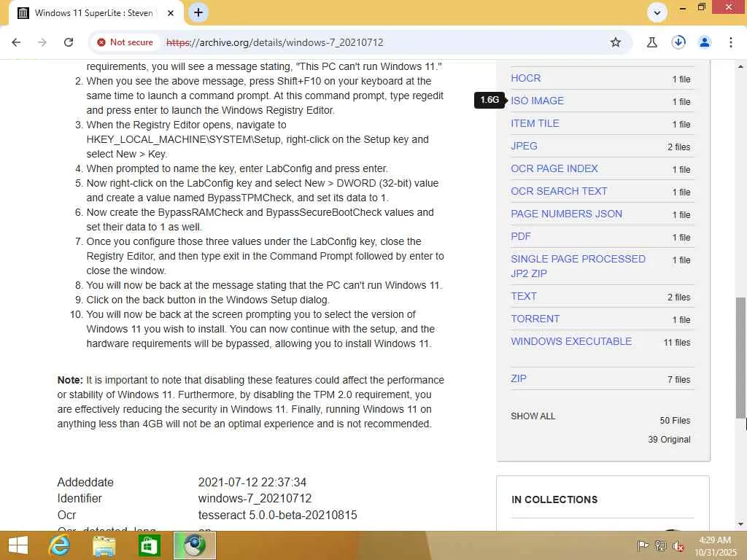The height and width of the screenshot is (560, 747).
Task: Open SINGLE PAGE PROCESSED JP2 ZIP link
Action: [578, 266]
